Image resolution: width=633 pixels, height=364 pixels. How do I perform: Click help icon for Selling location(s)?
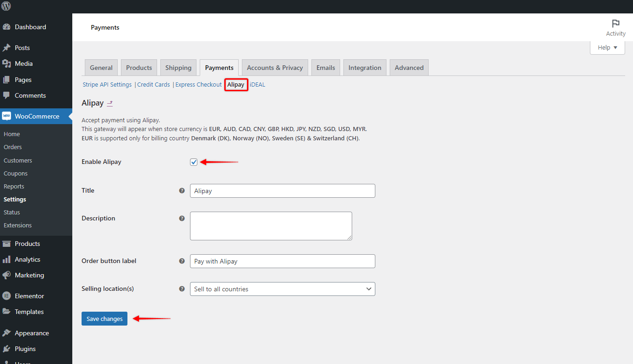click(x=182, y=289)
